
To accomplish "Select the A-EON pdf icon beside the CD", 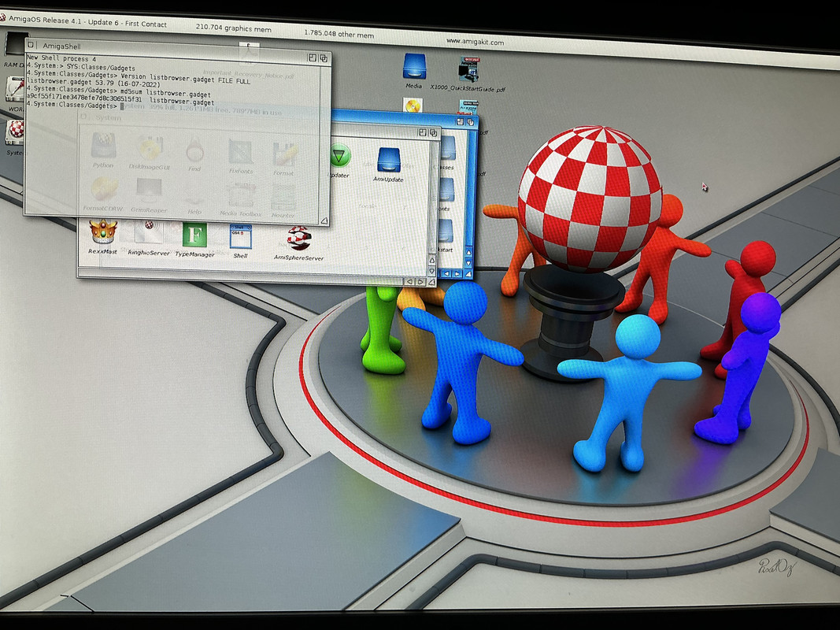I will pos(468,106).
